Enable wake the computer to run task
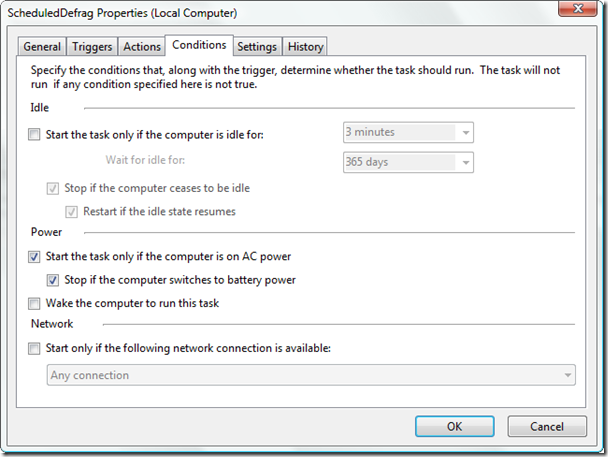Screen dimensions: 608x457 pos(34,303)
